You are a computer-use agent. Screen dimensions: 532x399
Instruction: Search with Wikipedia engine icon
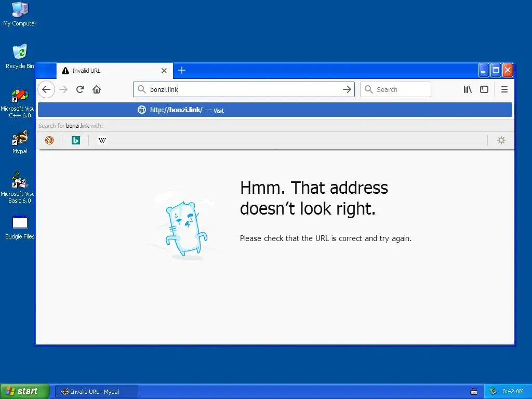102,140
